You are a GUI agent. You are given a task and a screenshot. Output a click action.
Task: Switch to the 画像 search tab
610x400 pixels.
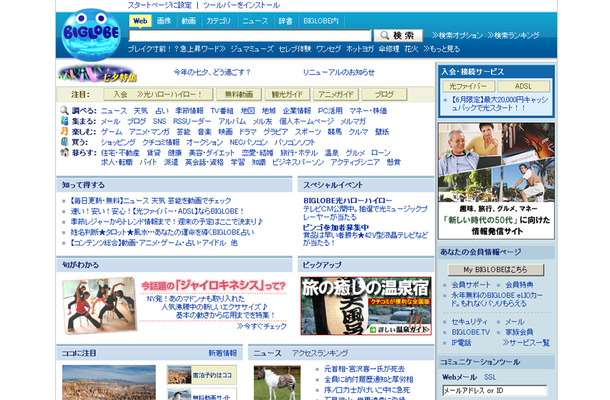pyautogui.click(x=164, y=21)
